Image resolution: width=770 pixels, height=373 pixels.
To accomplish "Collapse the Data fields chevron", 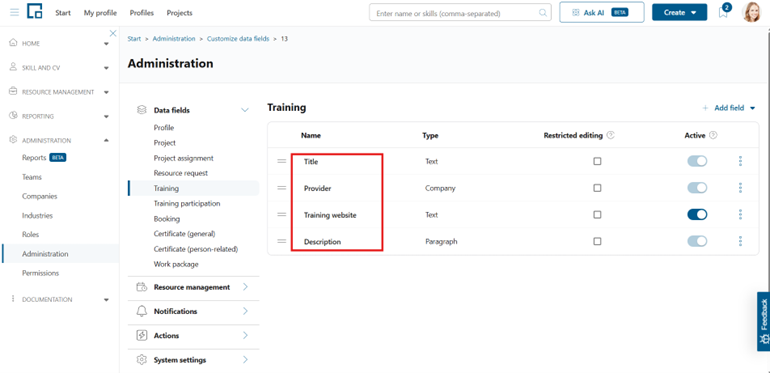I will 245,110.
